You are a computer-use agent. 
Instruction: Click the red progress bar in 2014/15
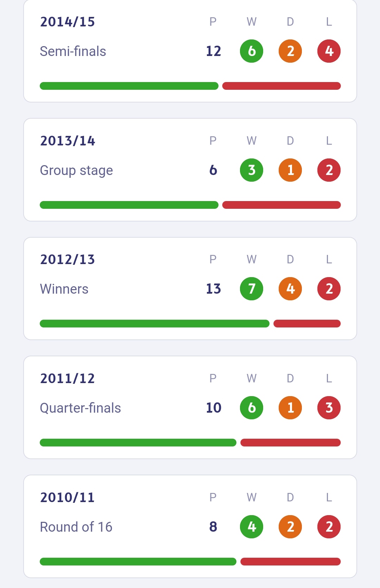(281, 86)
